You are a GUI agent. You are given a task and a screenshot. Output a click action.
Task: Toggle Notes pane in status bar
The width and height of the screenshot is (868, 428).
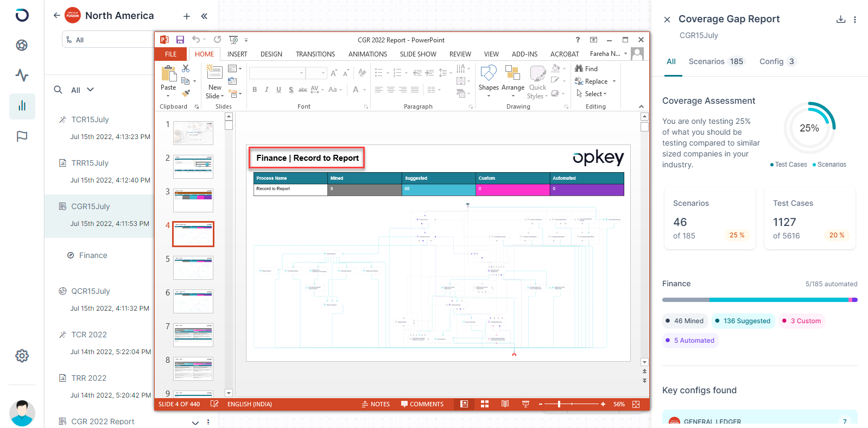(x=376, y=404)
